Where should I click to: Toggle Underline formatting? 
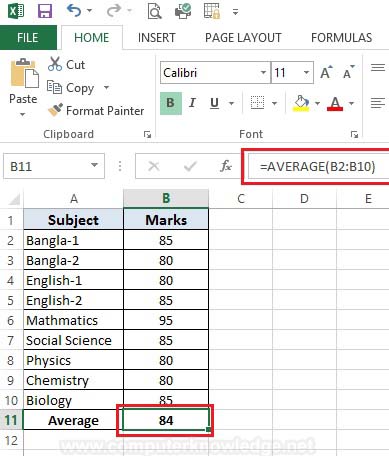click(215, 103)
